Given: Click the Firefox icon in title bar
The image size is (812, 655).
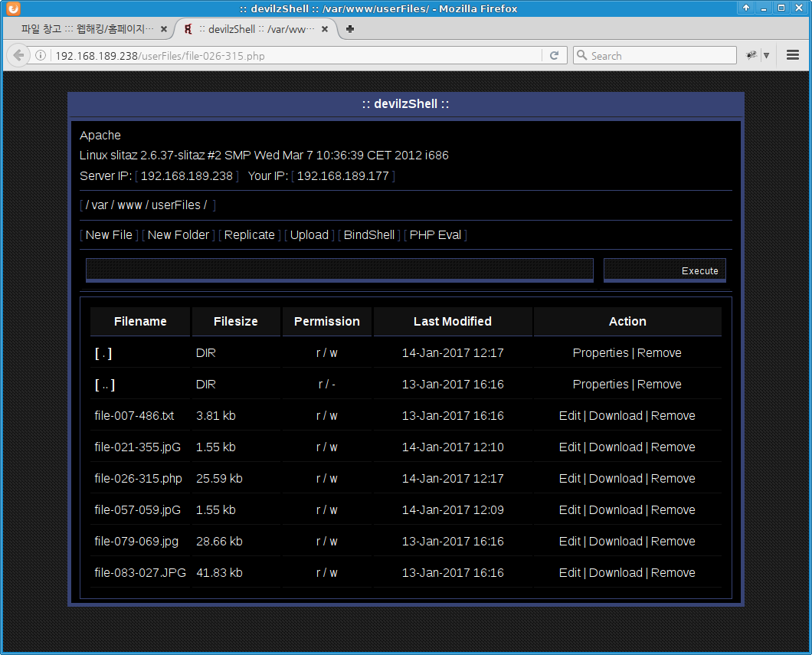Looking at the screenshot, I should 13,8.
